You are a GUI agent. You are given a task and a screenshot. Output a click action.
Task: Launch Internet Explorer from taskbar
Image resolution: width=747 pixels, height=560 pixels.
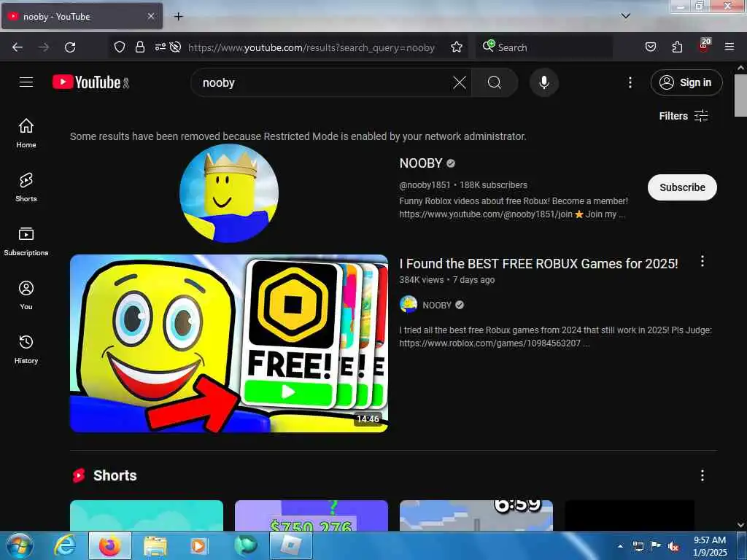tap(65, 545)
